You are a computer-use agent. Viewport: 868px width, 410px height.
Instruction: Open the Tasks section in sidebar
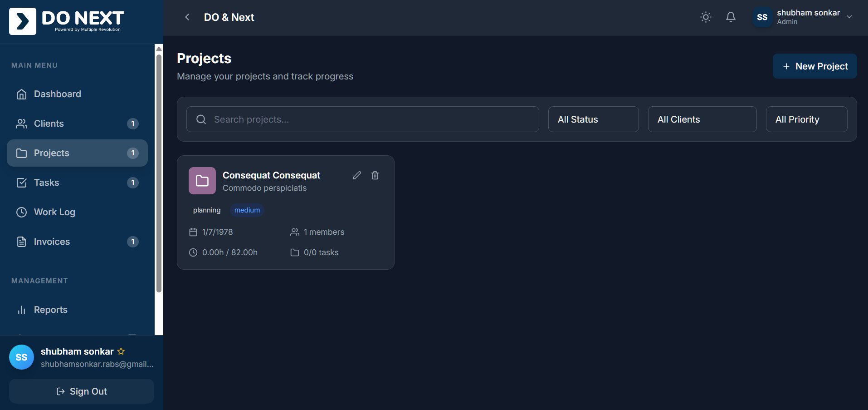(x=46, y=183)
